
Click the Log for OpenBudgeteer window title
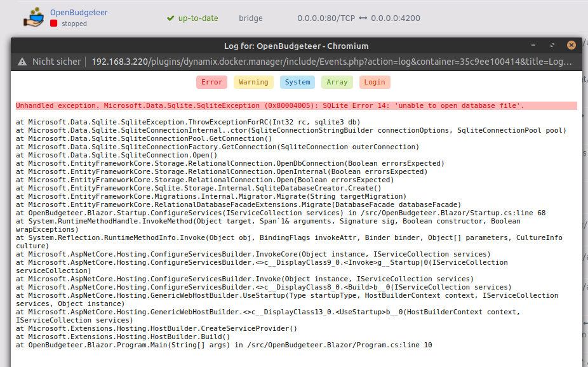[x=297, y=46]
